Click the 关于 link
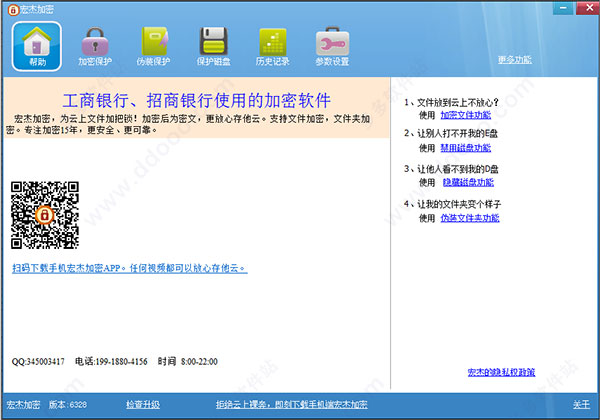Screen dimensions: 600x420 (581, 404)
